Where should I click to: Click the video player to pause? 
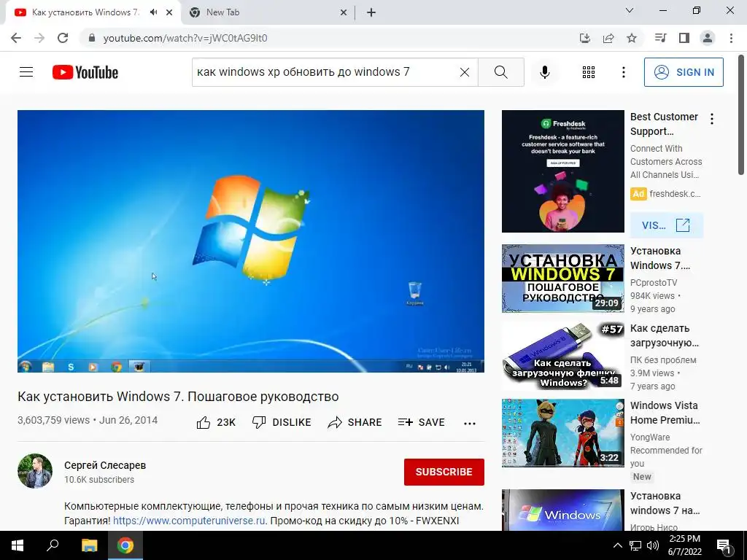(251, 241)
